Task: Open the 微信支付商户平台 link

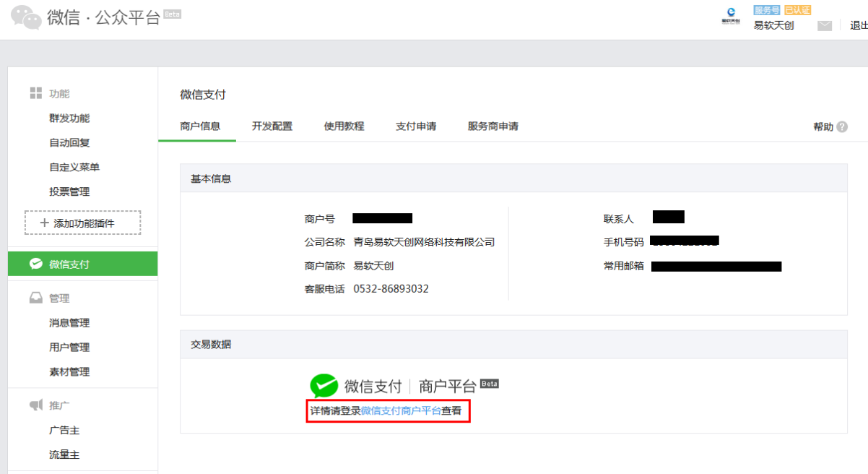Action: click(x=402, y=410)
